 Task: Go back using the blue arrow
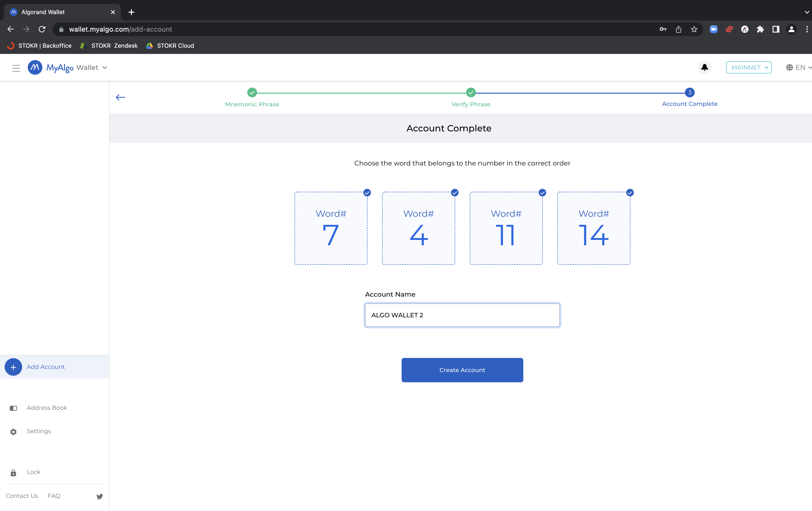click(x=120, y=97)
